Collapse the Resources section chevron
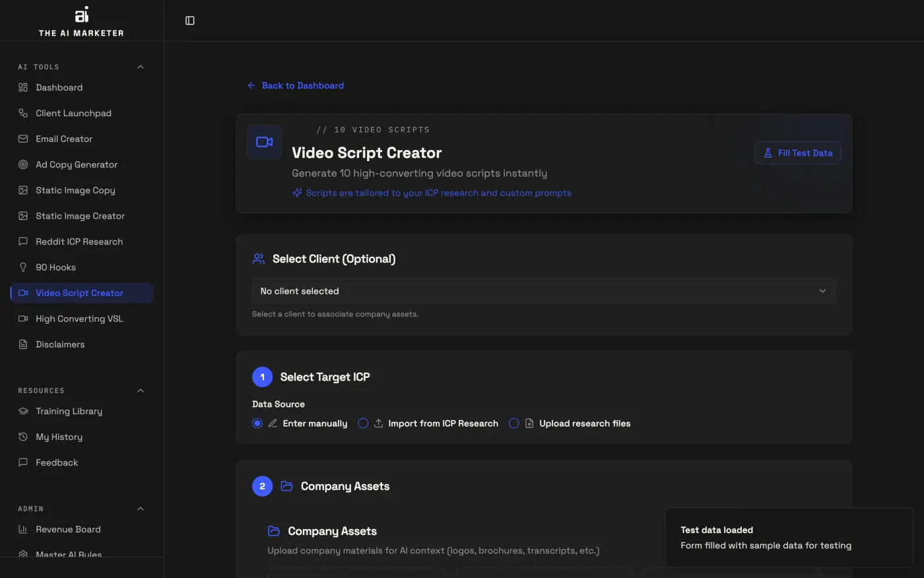924x578 pixels. point(141,390)
